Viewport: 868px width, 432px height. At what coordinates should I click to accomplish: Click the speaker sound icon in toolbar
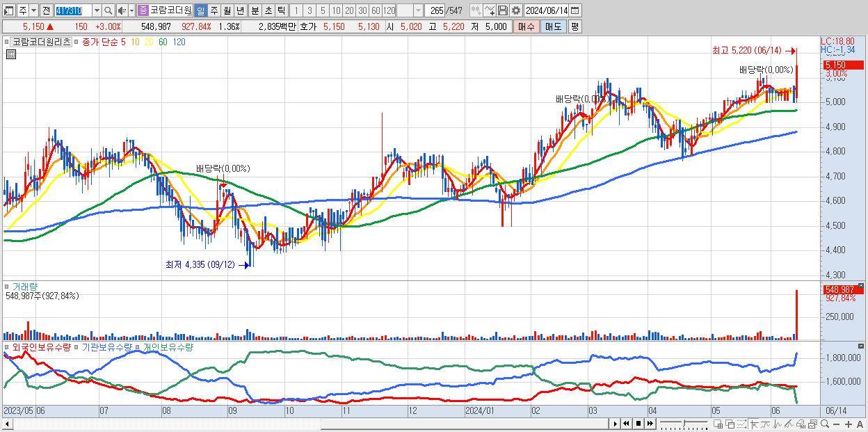[x=122, y=10]
